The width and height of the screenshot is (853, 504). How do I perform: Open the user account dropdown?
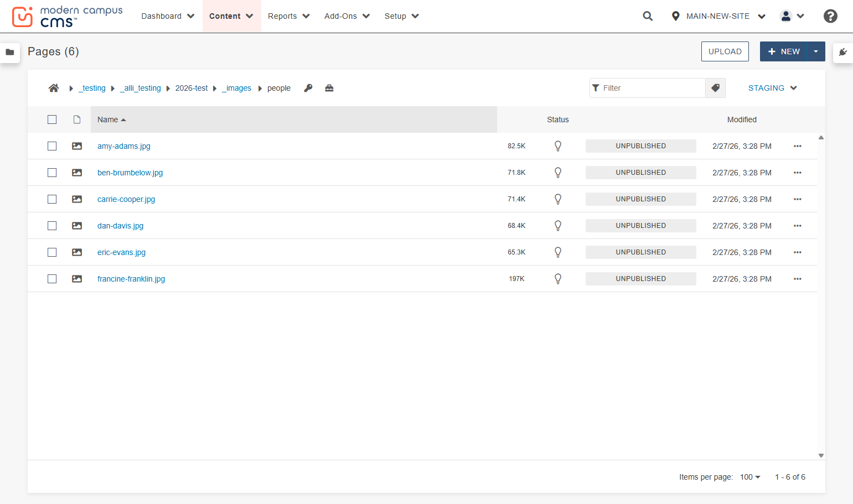pos(792,16)
